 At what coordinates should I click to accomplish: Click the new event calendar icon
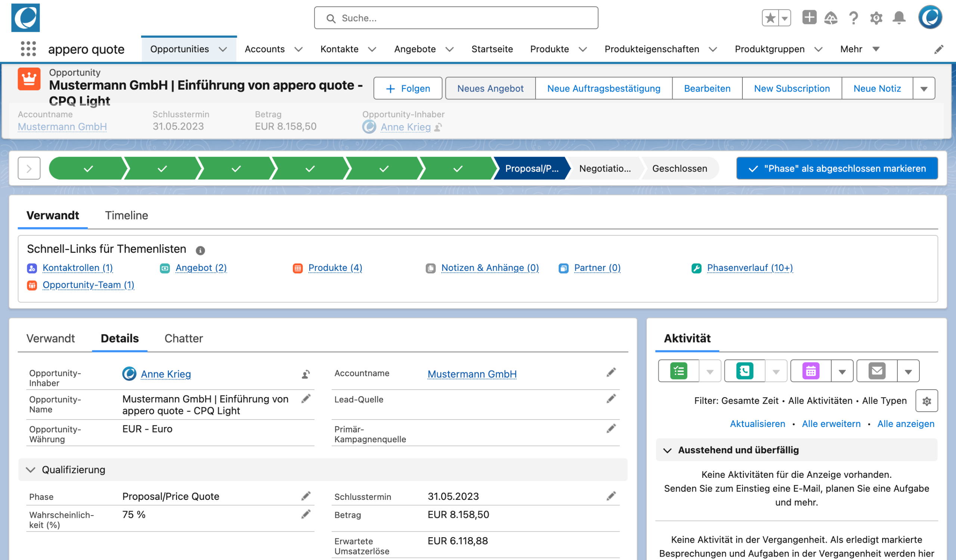tap(811, 371)
